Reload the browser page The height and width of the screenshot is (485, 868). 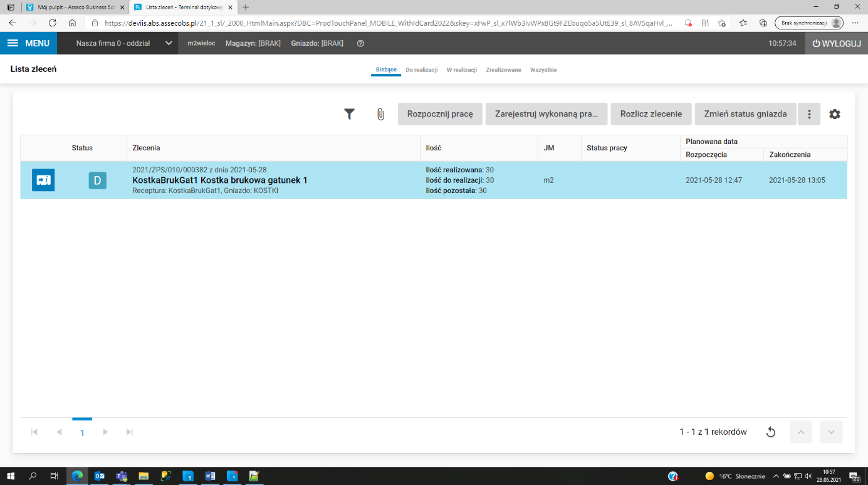(x=53, y=23)
